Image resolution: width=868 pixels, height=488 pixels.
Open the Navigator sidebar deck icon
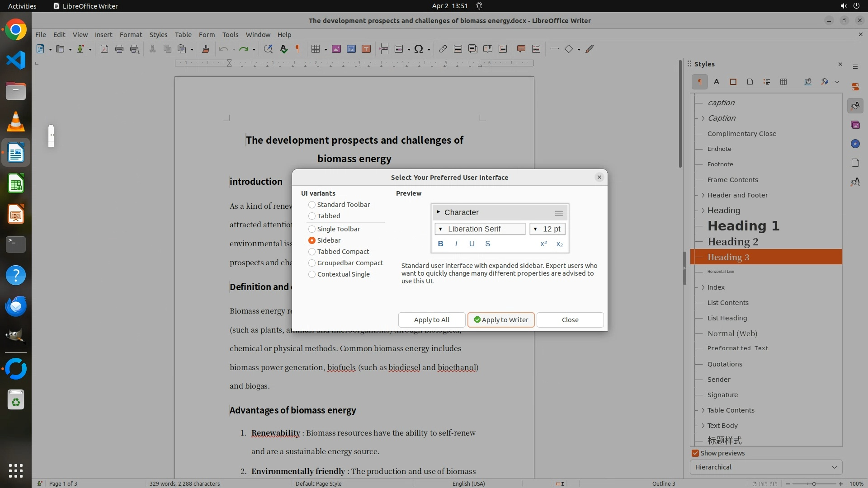[x=855, y=144]
